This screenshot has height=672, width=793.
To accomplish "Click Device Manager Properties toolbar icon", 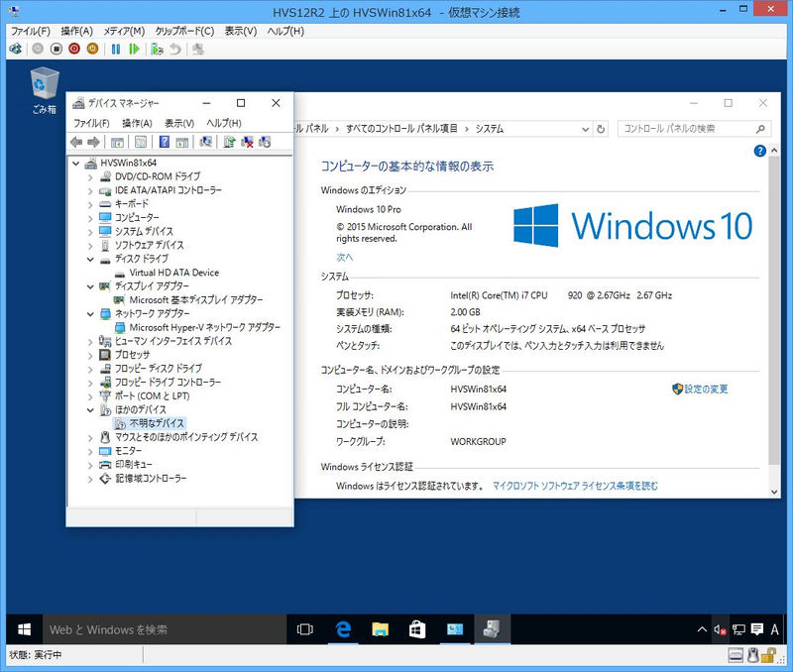I will pos(141,142).
